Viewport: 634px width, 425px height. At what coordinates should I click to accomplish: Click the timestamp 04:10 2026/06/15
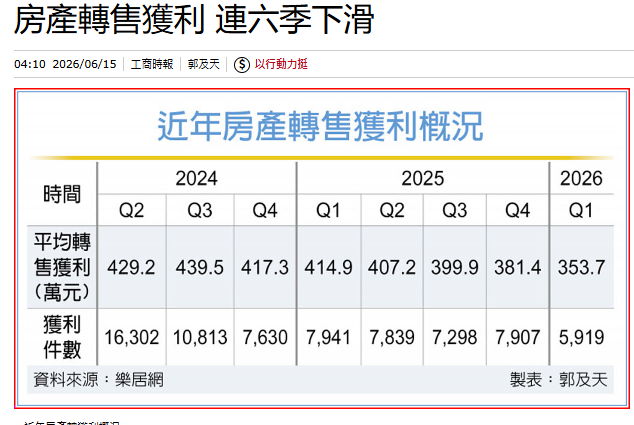click(65, 64)
